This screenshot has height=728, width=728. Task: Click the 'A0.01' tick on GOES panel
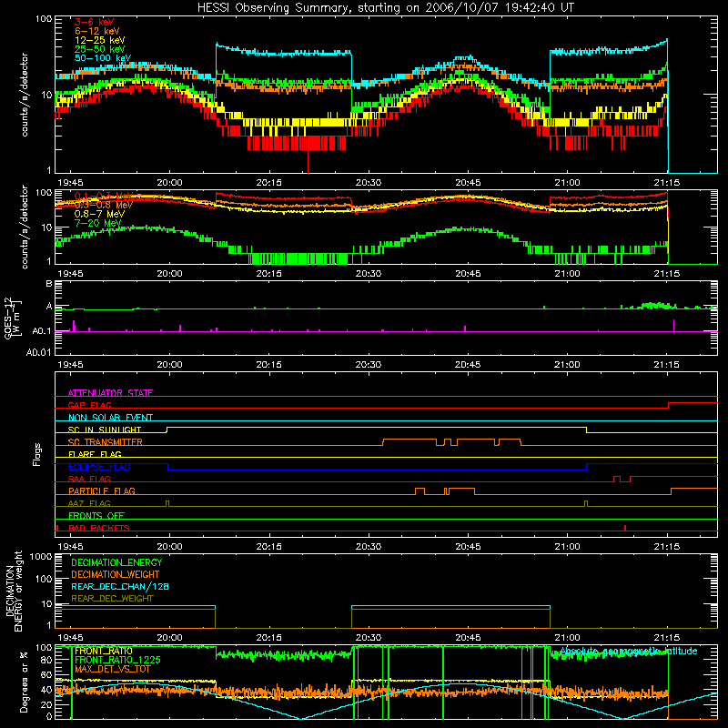point(39,352)
